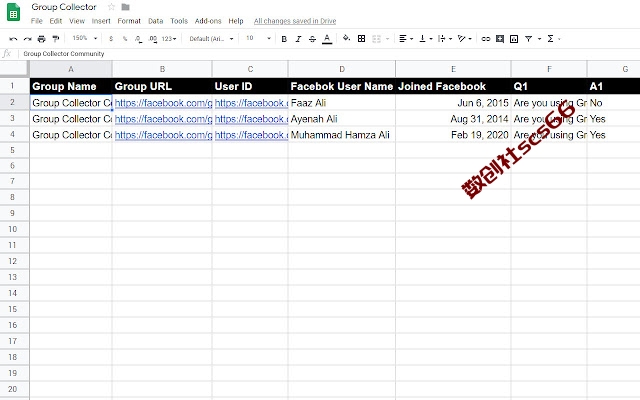Image resolution: width=640 pixels, height=400 pixels.
Task: Select cell 'Muhammad Hamza Ali'
Action: (342, 135)
